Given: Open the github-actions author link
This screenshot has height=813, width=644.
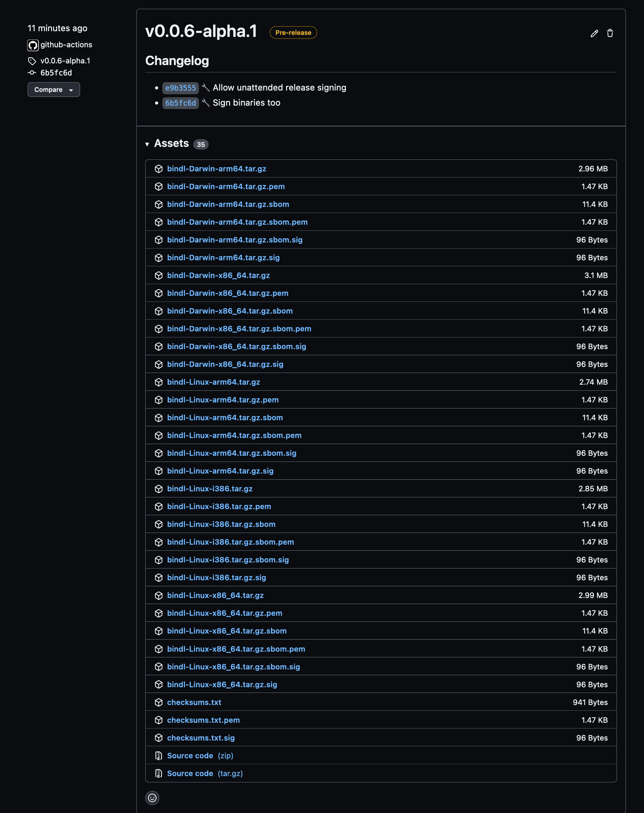Looking at the screenshot, I should tap(66, 45).
